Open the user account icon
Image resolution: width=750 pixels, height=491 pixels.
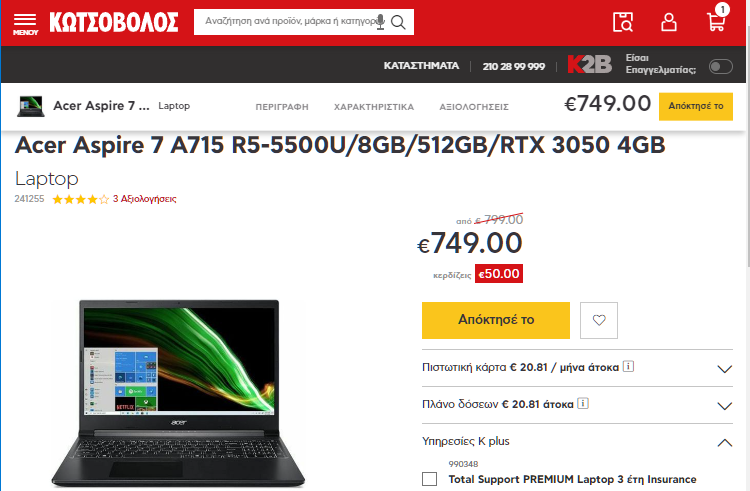coord(669,22)
